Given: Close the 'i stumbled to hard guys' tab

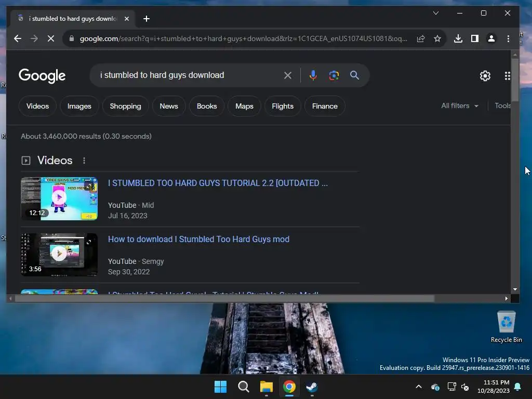Looking at the screenshot, I should coord(127,19).
